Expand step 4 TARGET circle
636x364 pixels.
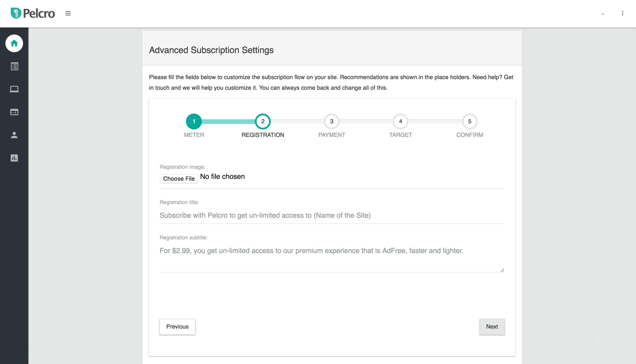[x=401, y=121]
